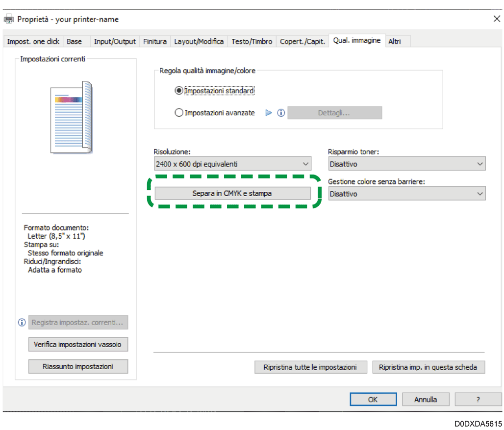Expand the Risparmio toner dropdown

pyautogui.click(x=406, y=164)
